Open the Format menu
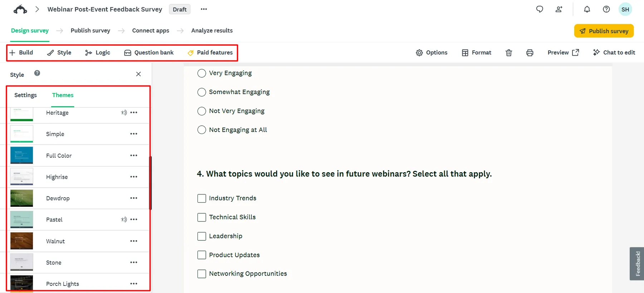The height and width of the screenshot is (293, 644). (477, 53)
